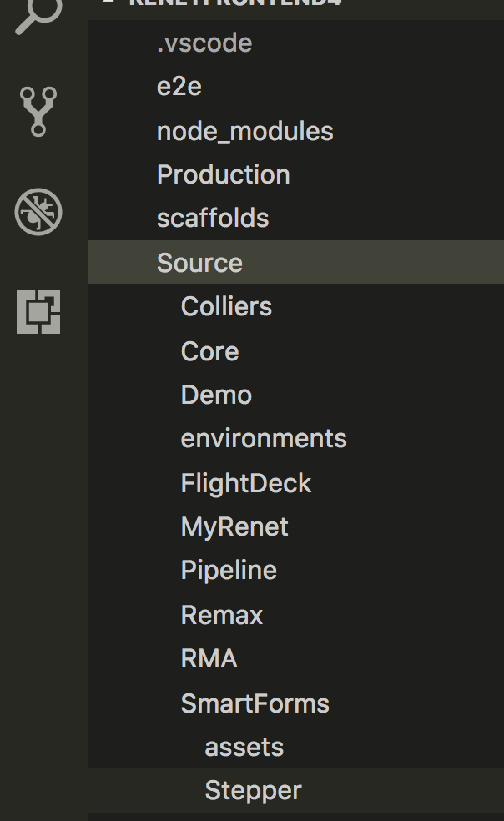Image resolution: width=504 pixels, height=821 pixels.
Task: Open the assets folder under SmartForms
Action: tap(244, 746)
